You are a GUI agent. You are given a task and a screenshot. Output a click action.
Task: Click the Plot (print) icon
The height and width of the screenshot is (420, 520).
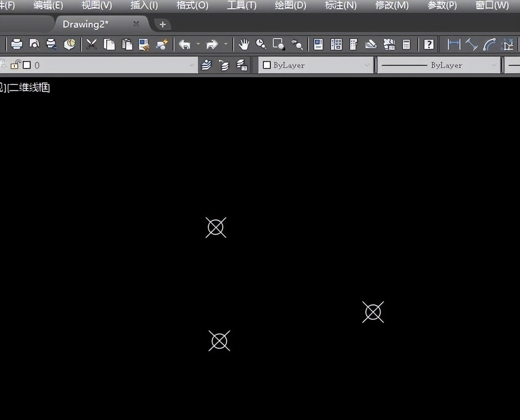tap(16, 44)
